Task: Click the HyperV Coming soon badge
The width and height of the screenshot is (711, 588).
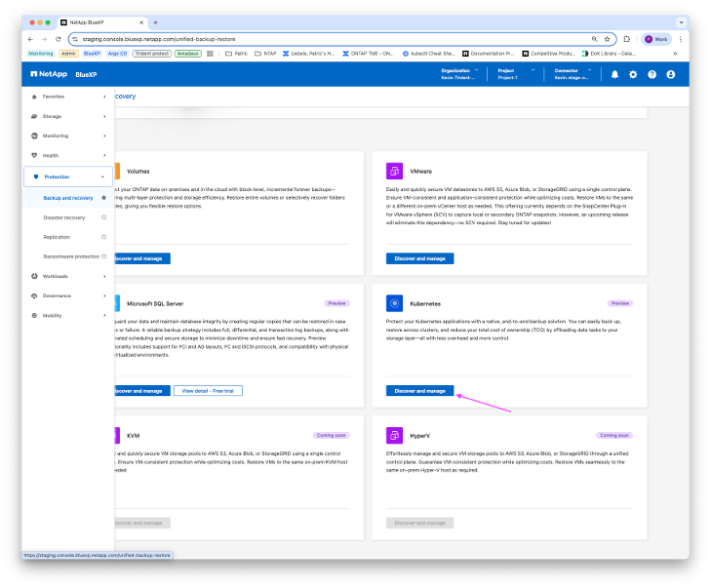Action: (x=614, y=435)
